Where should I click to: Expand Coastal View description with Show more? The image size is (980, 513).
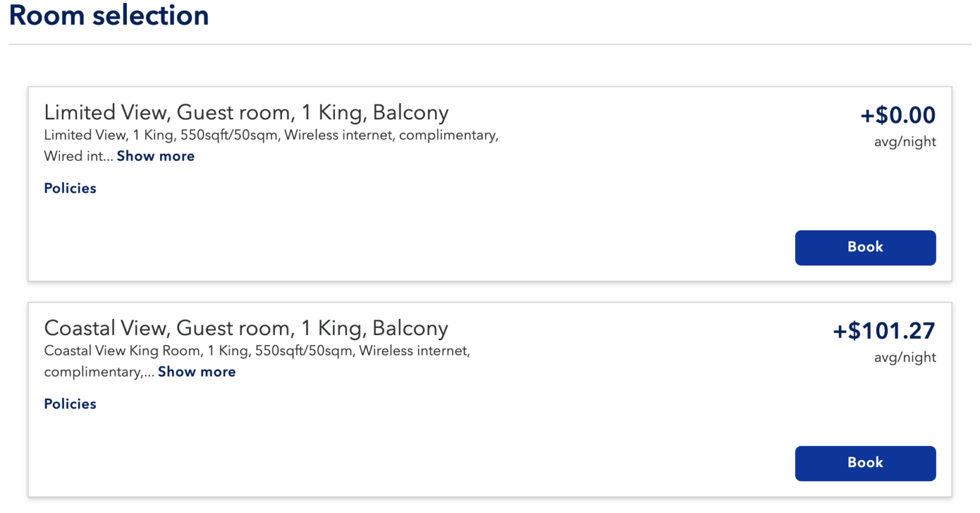click(197, 372)
